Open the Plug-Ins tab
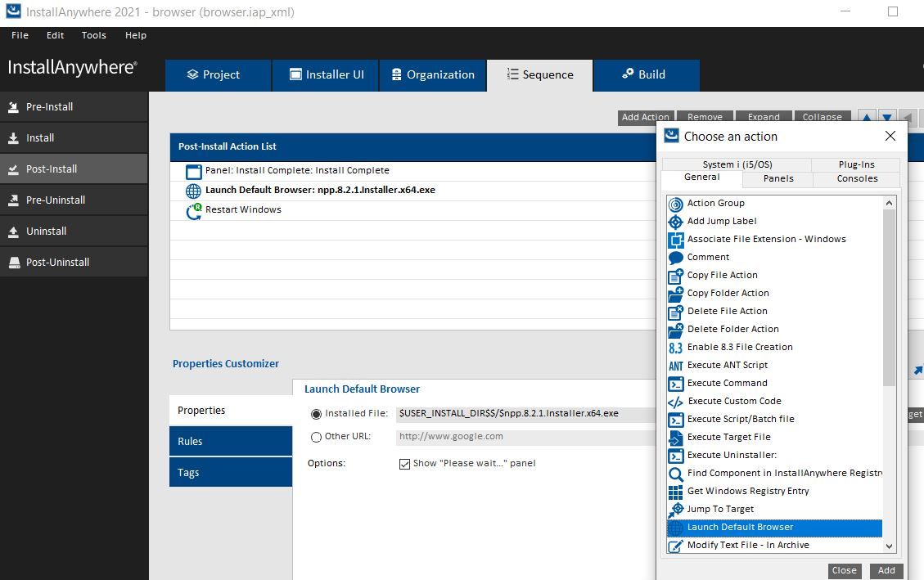This screenshot has height=580, width=924. 856,164
